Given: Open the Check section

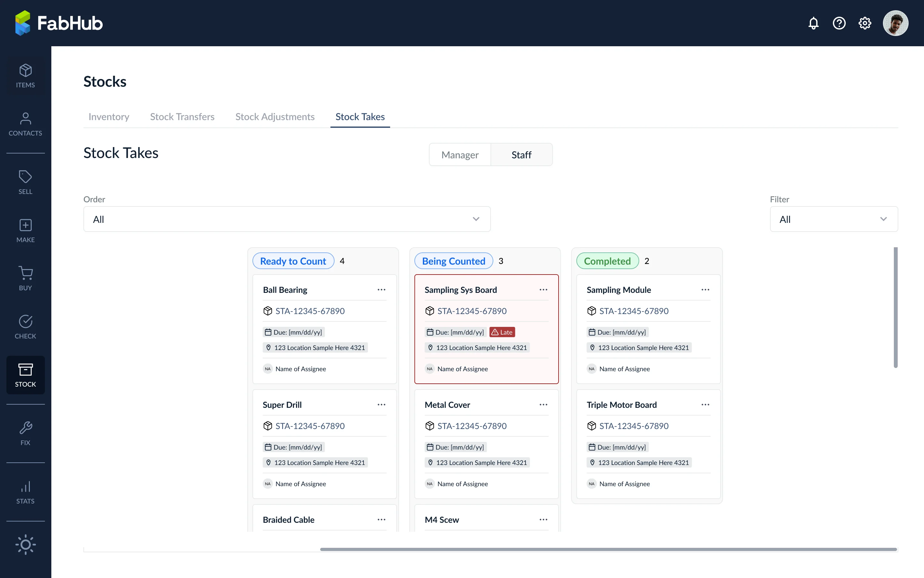Looking at the screenshot, I should click(26, 327).
